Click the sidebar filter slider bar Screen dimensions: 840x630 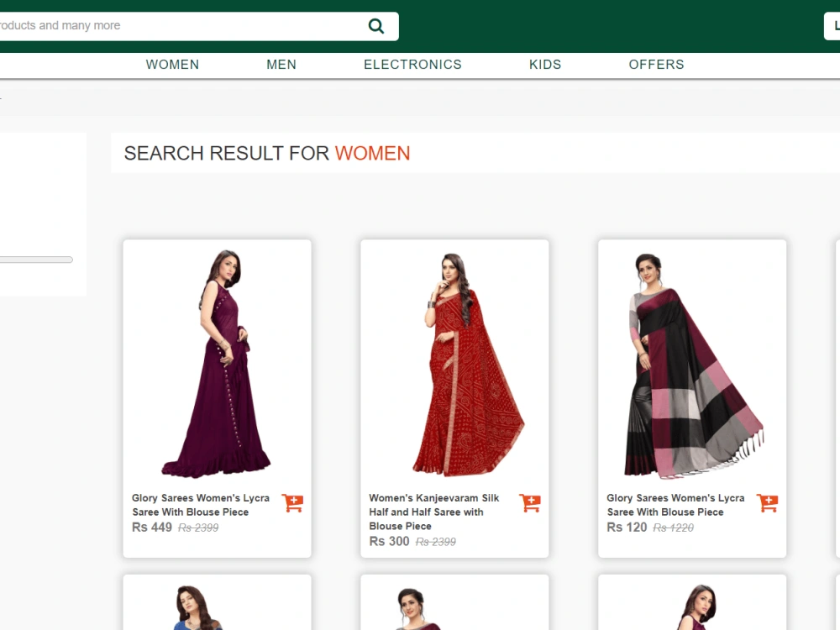click(x=36, y=260)
